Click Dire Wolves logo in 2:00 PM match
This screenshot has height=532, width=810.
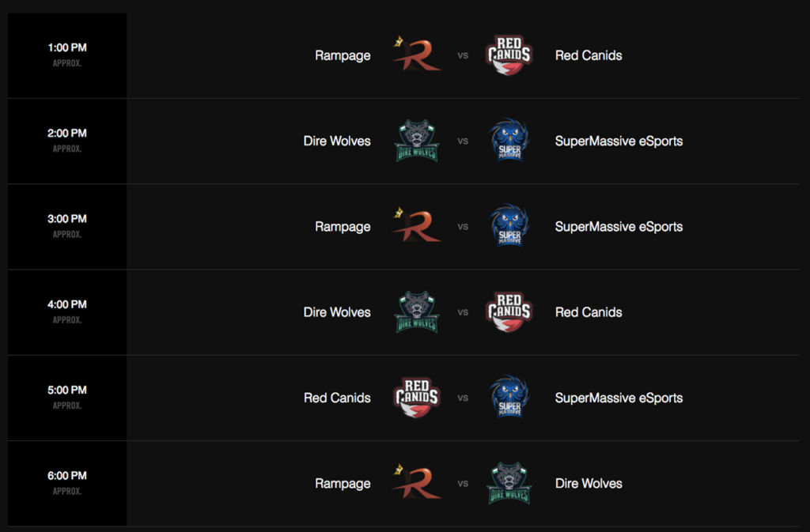pos(417,141)
